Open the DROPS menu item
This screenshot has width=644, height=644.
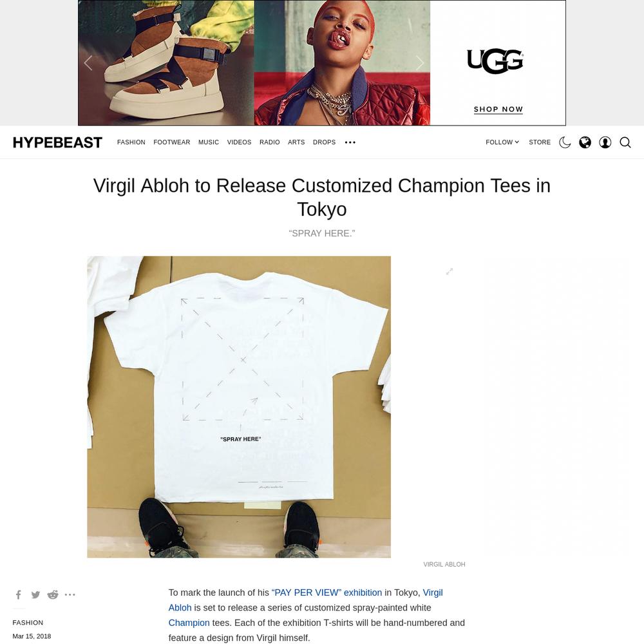[324, 142]
